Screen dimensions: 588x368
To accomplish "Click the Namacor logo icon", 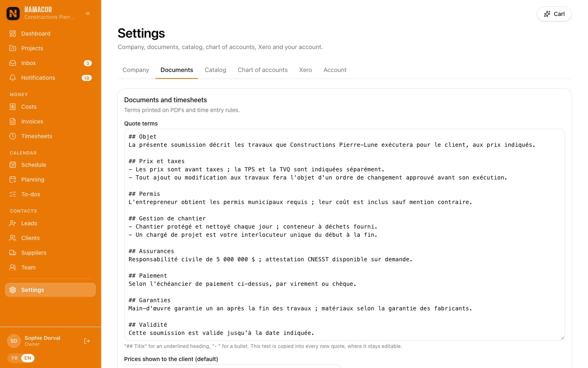I will (13, 13).
